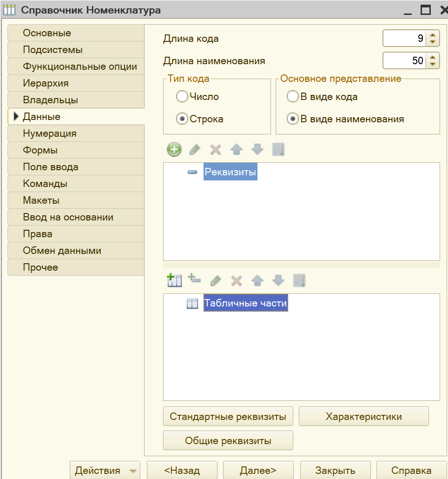Increase the Длина наименования value with up arrow
The height and width of the screenshot is (479, 448).
click(x=433, y=57)
